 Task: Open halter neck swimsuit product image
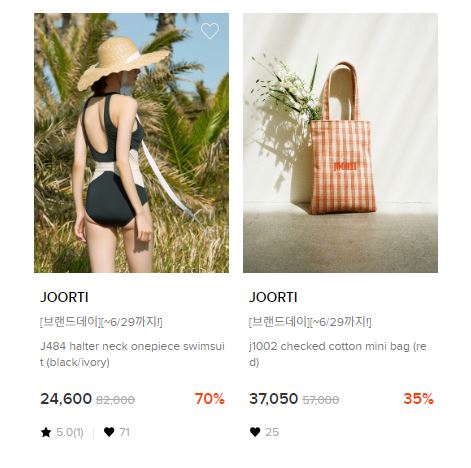[131, 143]
